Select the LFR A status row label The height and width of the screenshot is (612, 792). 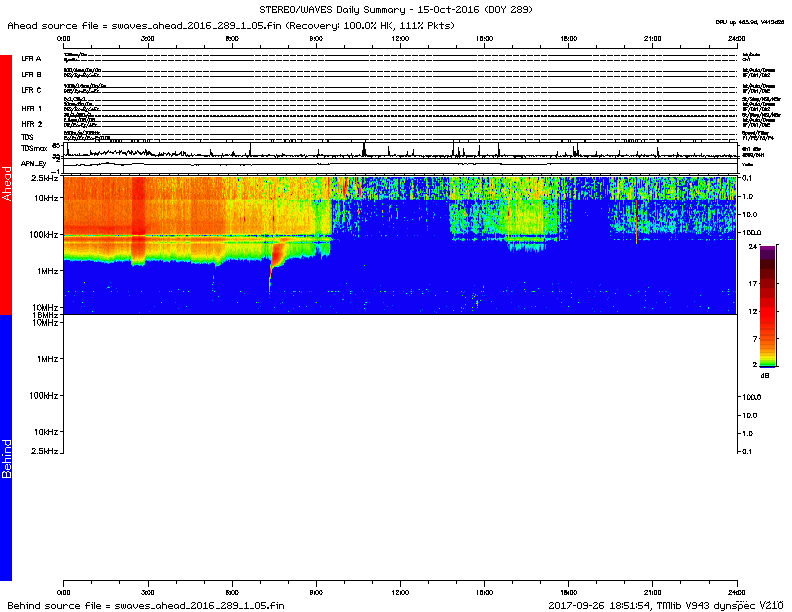tap(31, 59)
